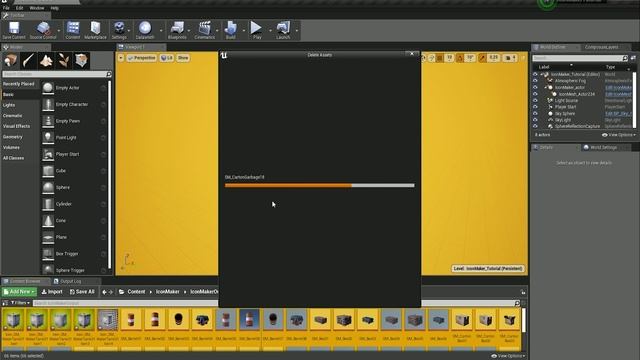Toggle visibility of Light Source actor
The width and height of the screenshot is (640, 360).
pyautogui.click(x=535, y=100)
